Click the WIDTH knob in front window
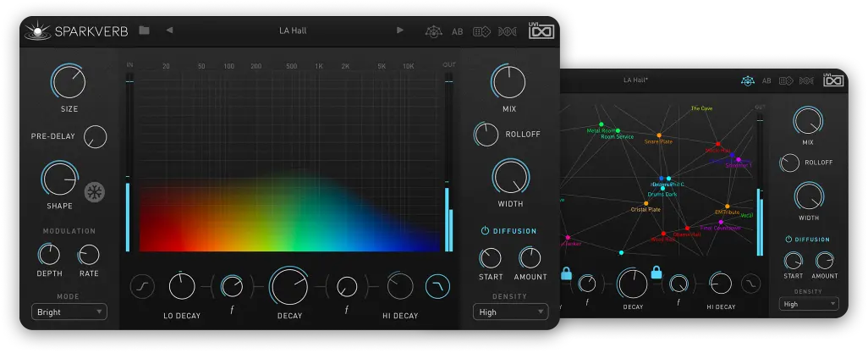The width and height of the screenshot is (868, 353). point(510,177)
